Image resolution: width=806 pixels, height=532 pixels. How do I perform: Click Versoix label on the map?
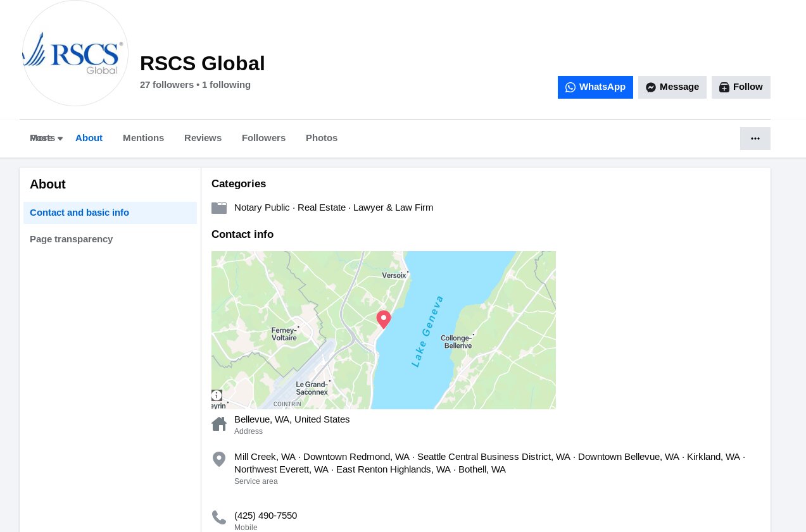click(x=394, y=275)
